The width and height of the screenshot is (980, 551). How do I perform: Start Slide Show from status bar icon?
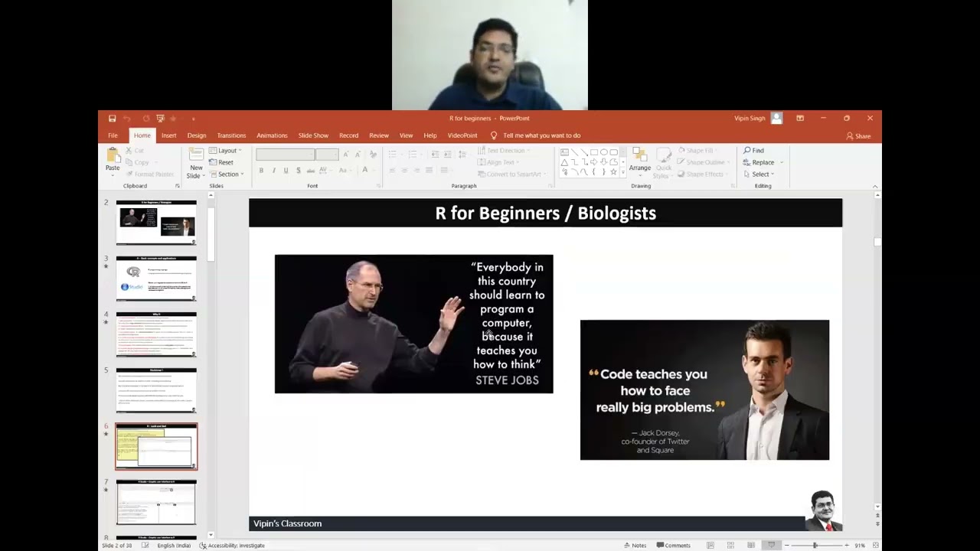click(x=772, y=545)
